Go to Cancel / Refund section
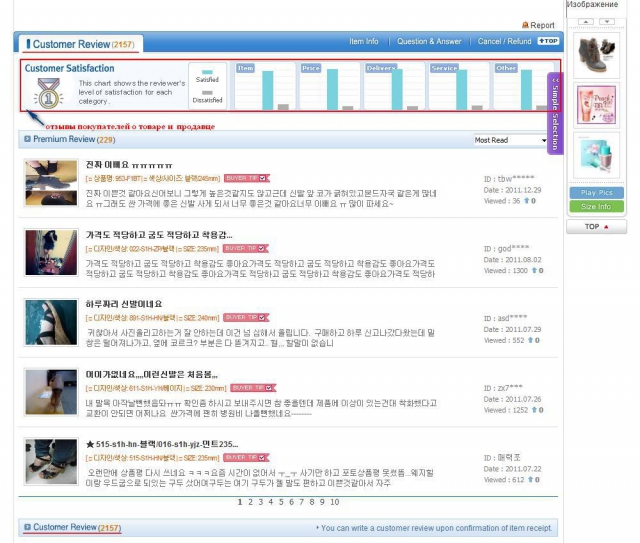This screenshot has width=640, height=543. tap(504, 41)
